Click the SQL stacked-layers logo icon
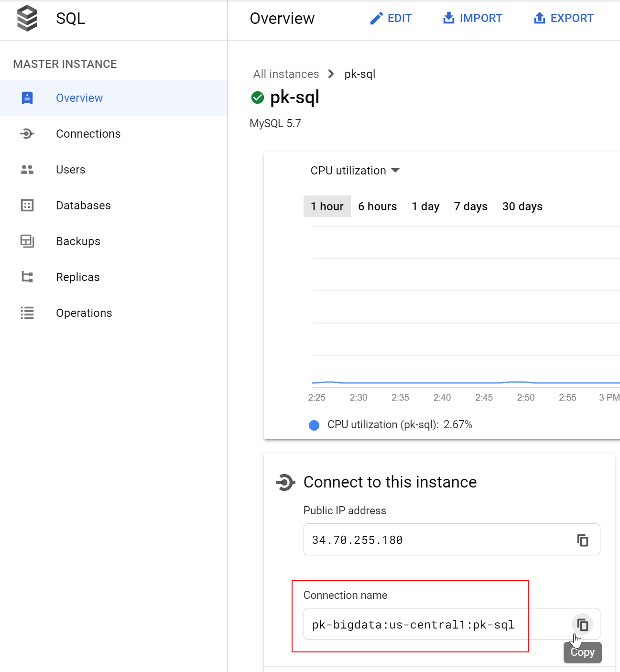 tap(27, 18)
